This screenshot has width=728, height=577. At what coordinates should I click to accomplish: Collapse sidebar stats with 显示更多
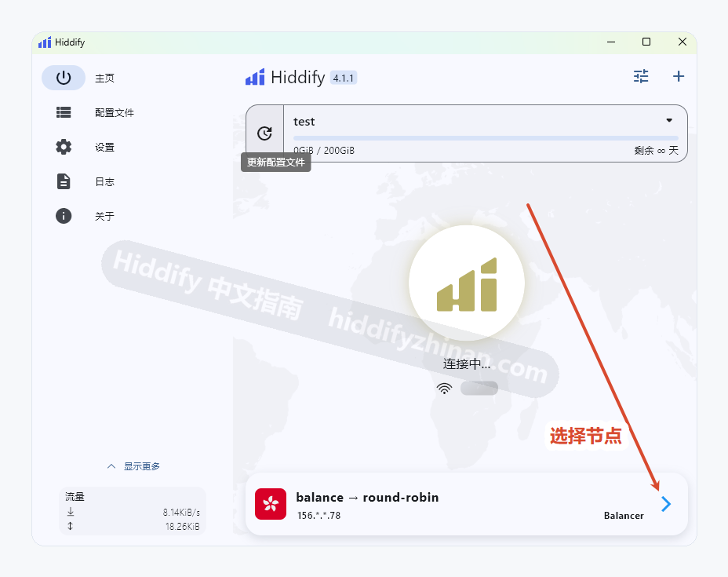[x=133, y=466]
